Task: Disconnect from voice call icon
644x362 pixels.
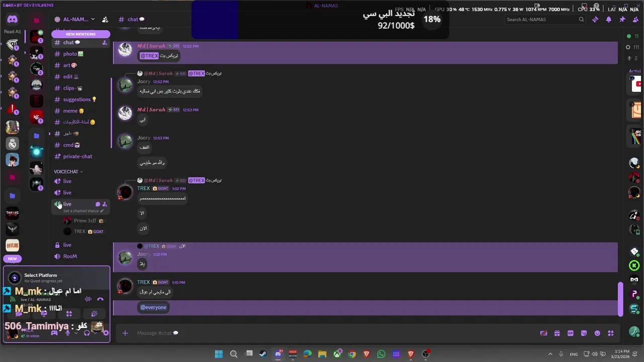Action: pyautogui.click(x=100, y=299)
